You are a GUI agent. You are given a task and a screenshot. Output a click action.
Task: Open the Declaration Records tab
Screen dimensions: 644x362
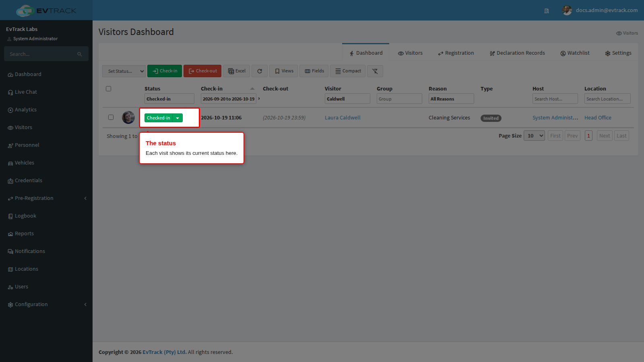click(x=517, y=53)
